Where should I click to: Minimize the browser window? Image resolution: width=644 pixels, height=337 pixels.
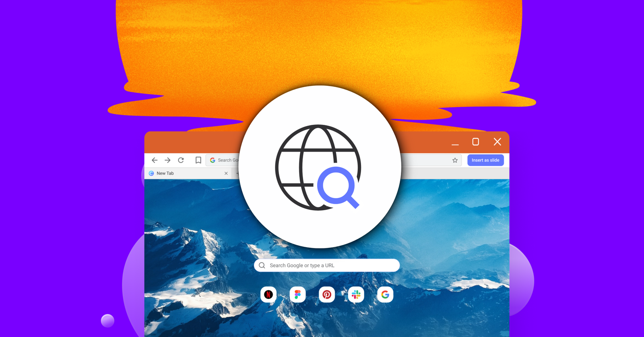pos(455,144)
